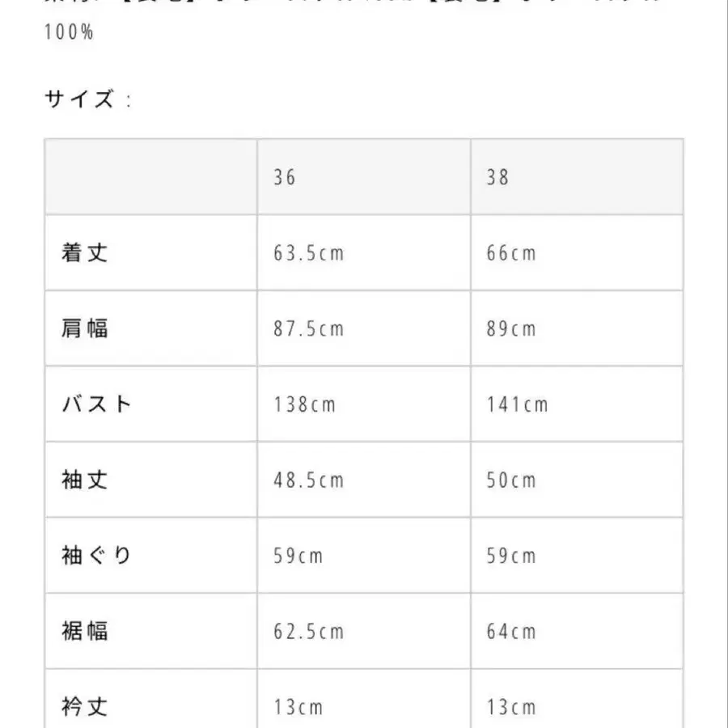Select the 袖ぐり row label
Viewport: 728px width, 728px height.
96,556
